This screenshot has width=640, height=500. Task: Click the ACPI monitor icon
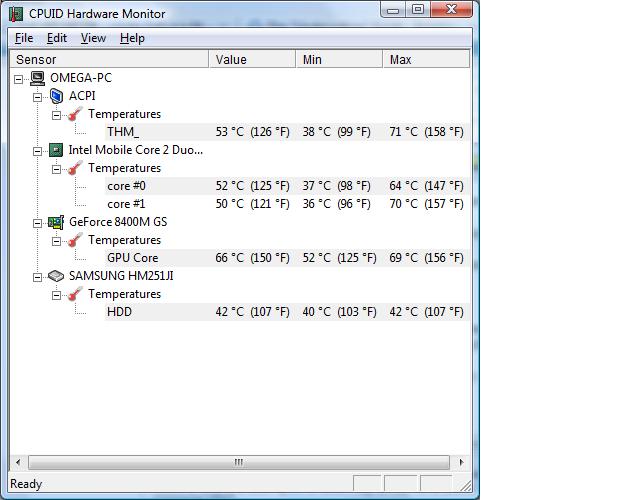tap(56, 96)
